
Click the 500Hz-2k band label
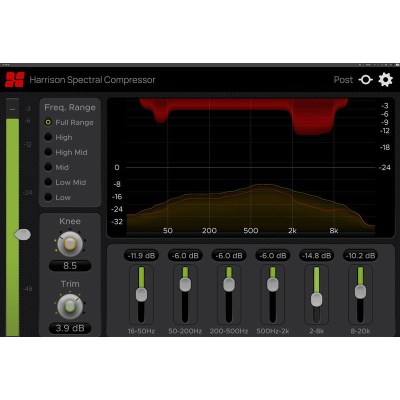[x=273, y=331]
